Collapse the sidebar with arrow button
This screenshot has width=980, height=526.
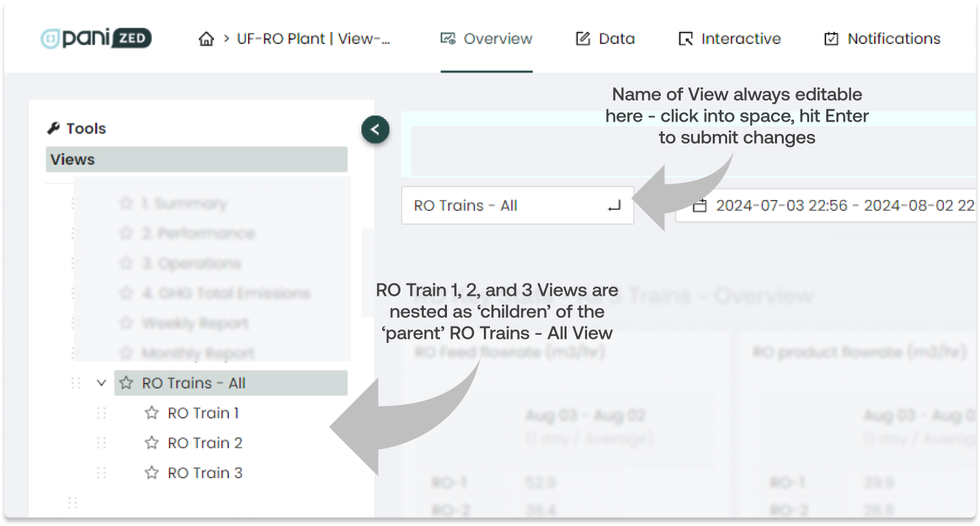pos(375,129)
